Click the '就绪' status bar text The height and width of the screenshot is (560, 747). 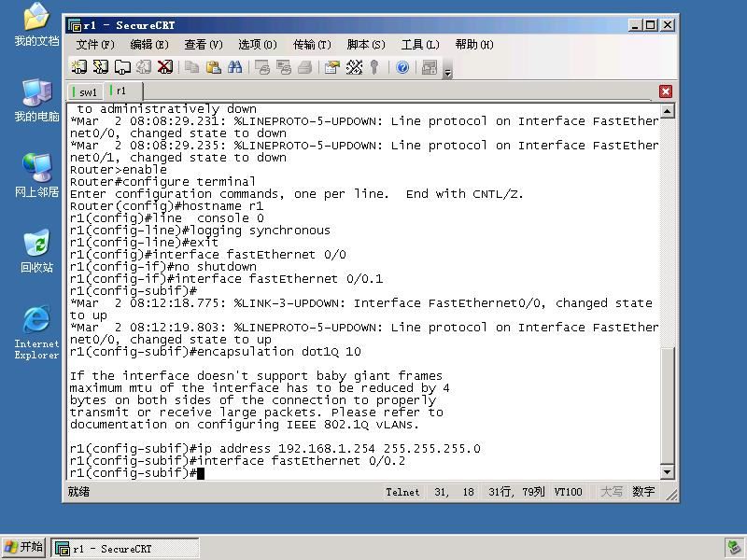click(x=78, y=492)
